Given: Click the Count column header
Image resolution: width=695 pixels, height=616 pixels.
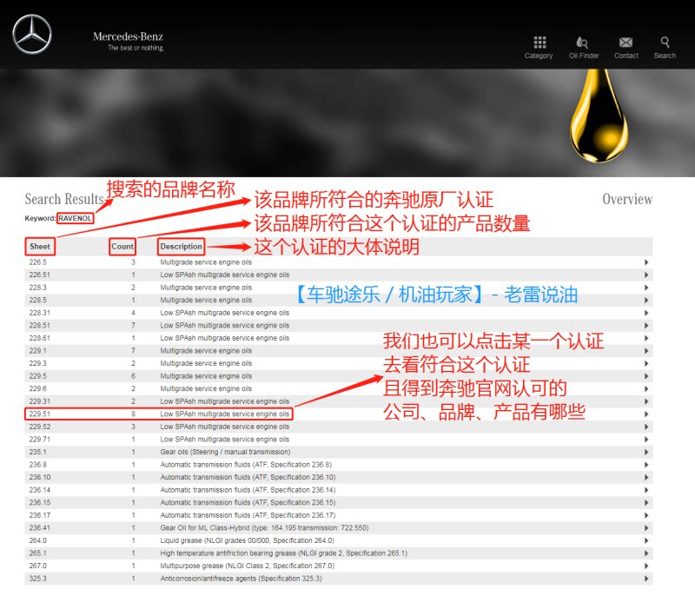Looking at the screenshot, I should pos(122,247).
